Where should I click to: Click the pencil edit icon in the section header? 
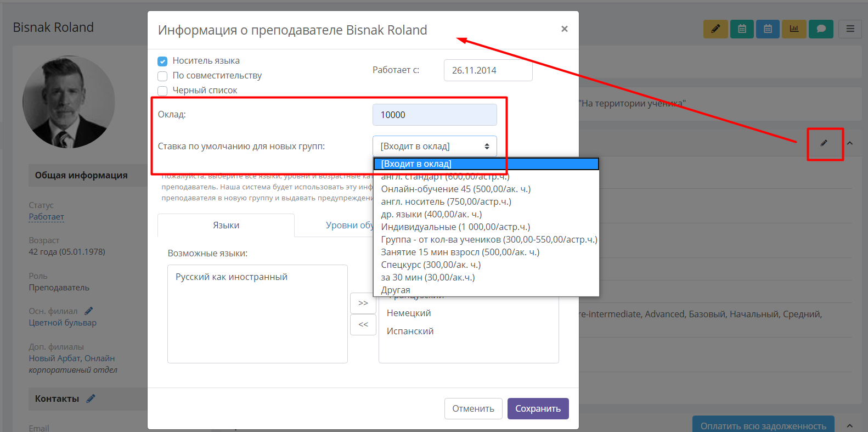coord(824,143)
